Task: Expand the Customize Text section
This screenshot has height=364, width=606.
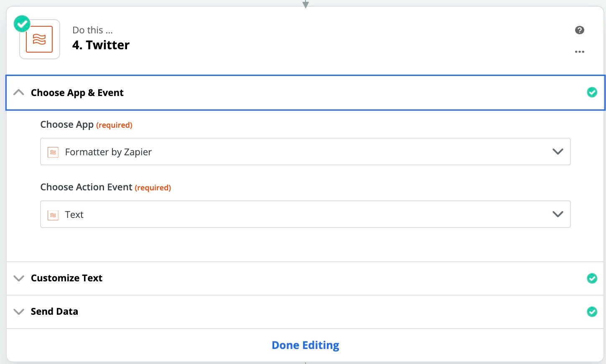Action: [19, 278]
